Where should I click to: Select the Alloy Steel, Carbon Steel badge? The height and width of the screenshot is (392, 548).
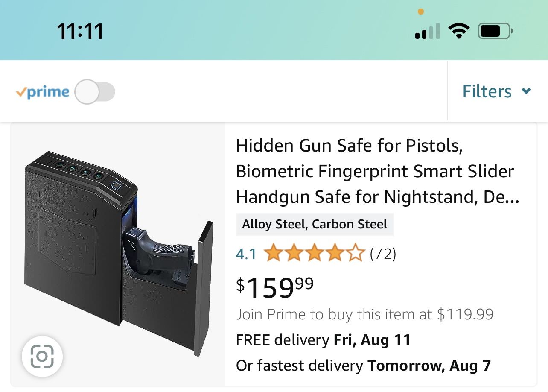315,224
